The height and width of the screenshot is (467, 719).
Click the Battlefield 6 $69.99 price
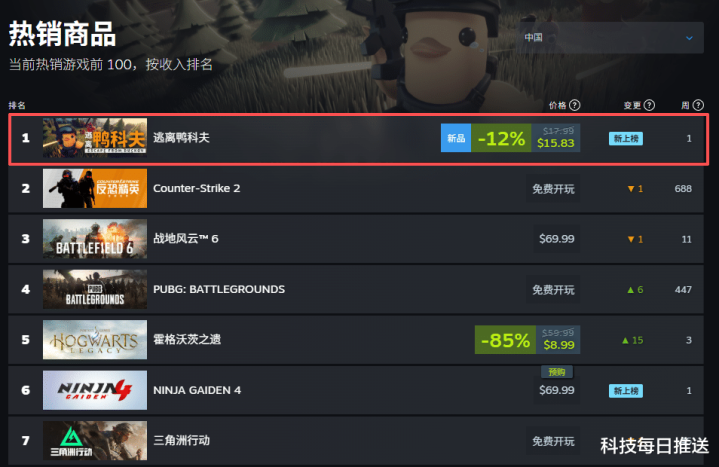557,239
